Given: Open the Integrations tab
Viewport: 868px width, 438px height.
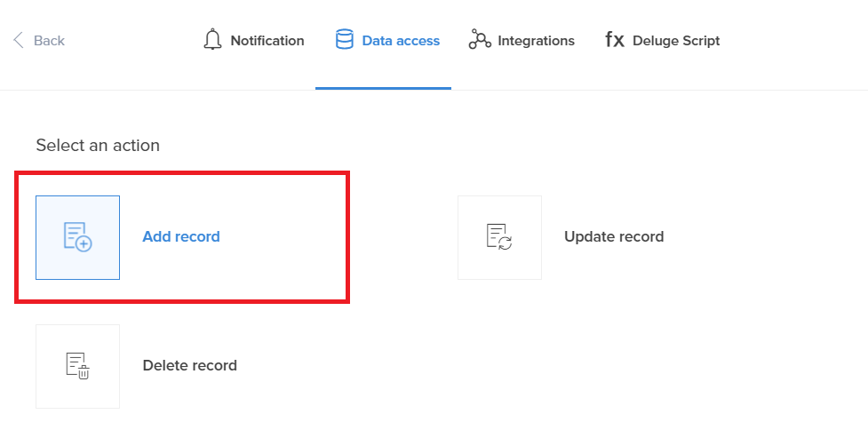Looking at the screenshot, I should click(536, 41).
